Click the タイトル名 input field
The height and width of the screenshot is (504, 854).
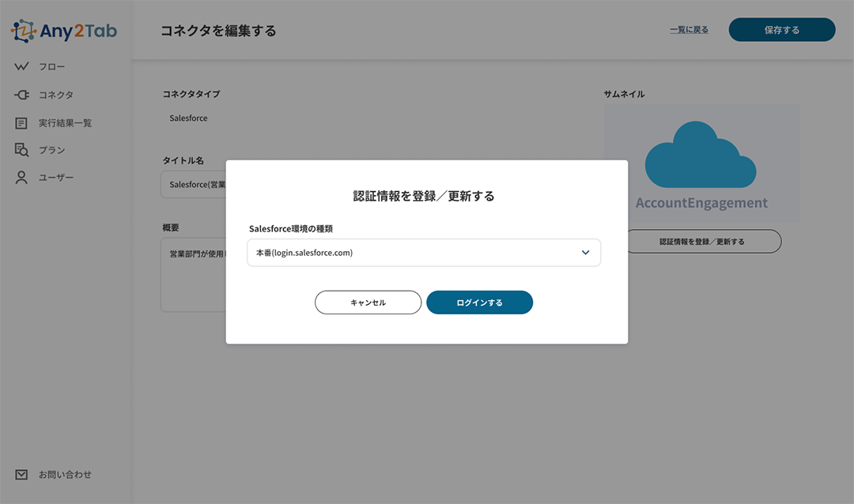(x=194, y=185)
